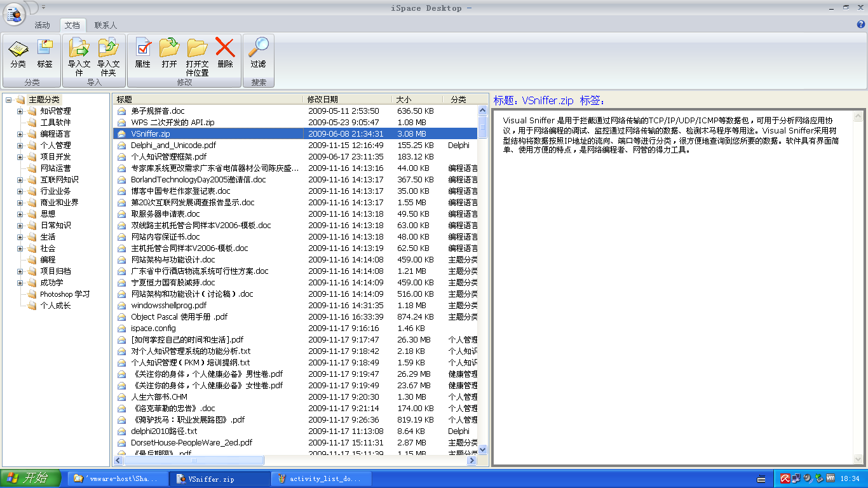Open the quick access toolbar dropdown arrow
868x488 pixels.
[x=43, y=8]
